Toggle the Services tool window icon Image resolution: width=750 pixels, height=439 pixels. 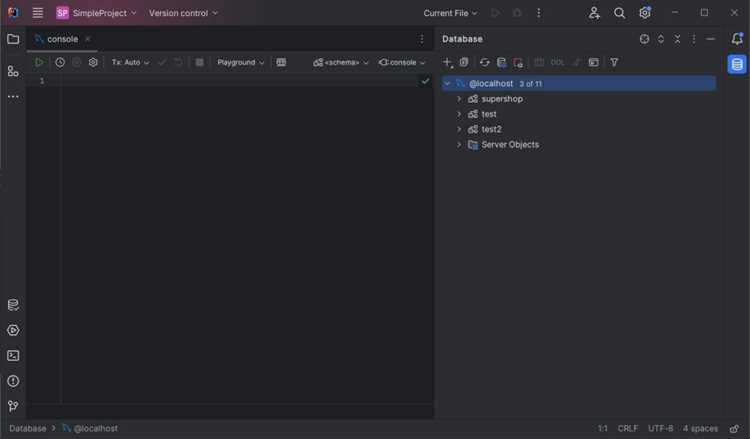(x=13, y=330)
